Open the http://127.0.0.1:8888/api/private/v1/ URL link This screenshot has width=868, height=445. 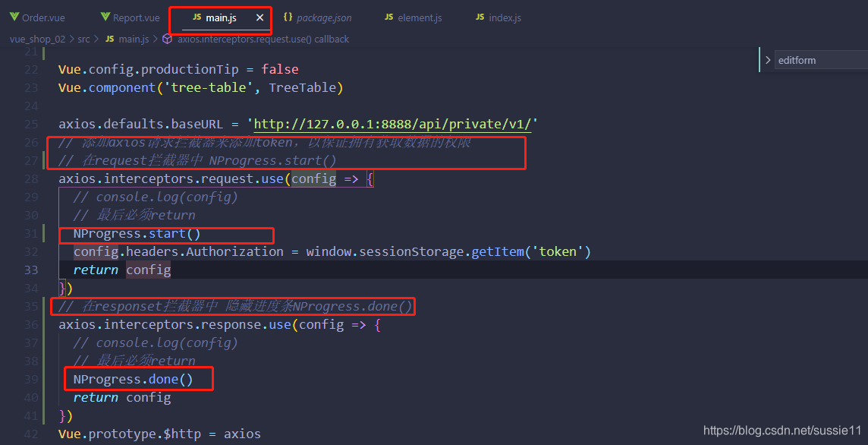(392, 124)
